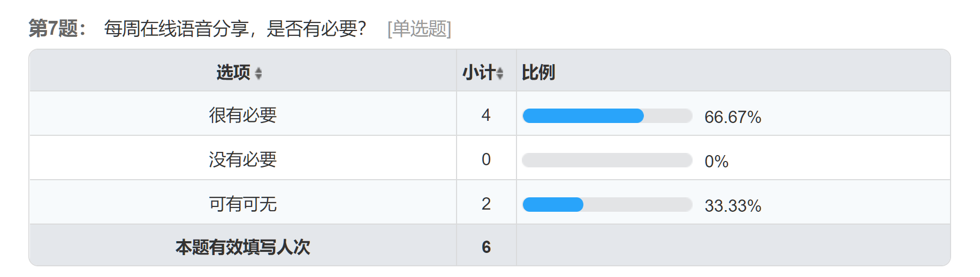This screenshot has width=980, height=277.
Task: Click the subtotal count 0
Action: [486, 159]
